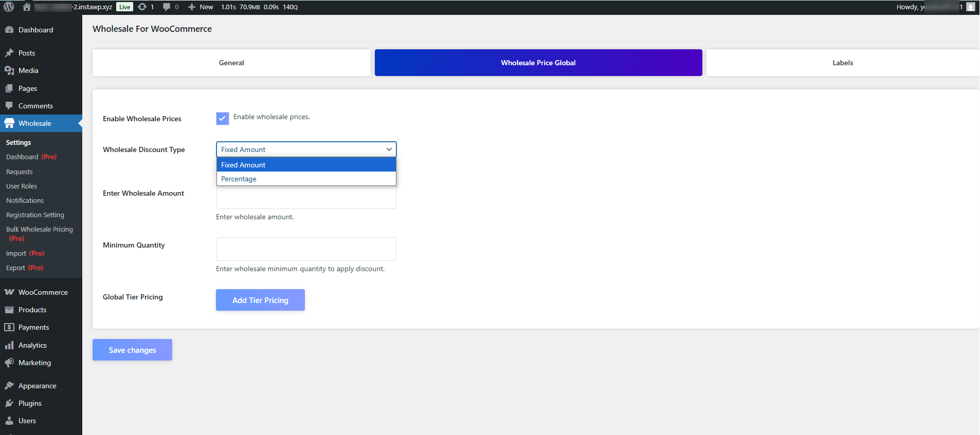Click the Marketing megaphone icon
The image size is (980, 435).
click(9, 363)
